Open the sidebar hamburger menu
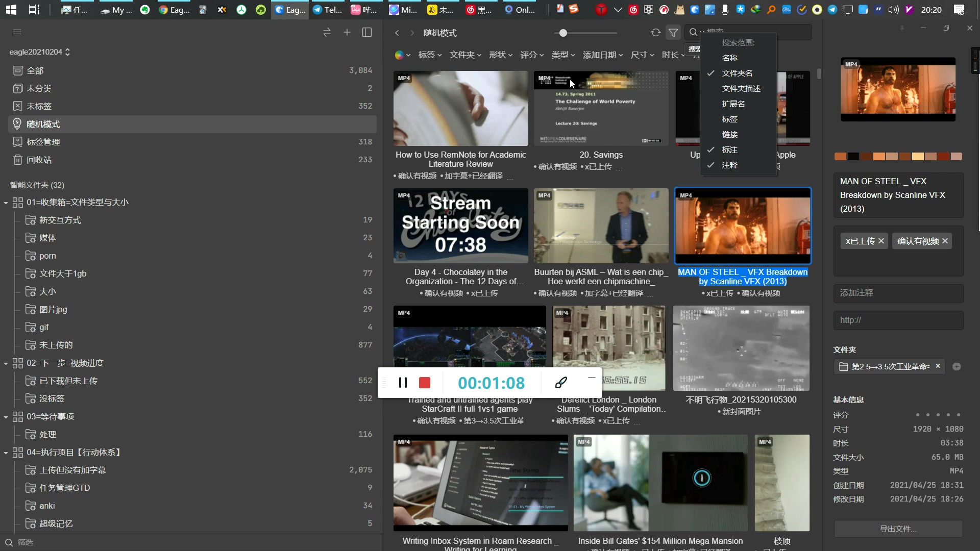980x551 pixels. pos(17,32)
